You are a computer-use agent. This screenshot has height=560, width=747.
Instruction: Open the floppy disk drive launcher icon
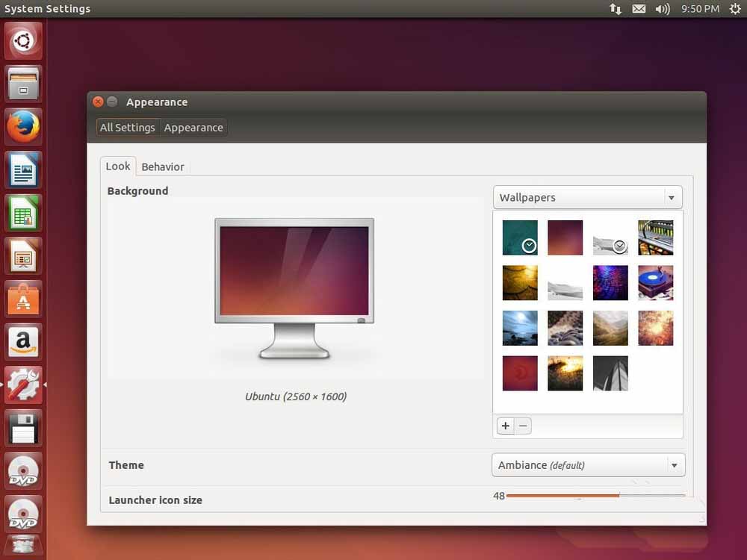(23, 428)
